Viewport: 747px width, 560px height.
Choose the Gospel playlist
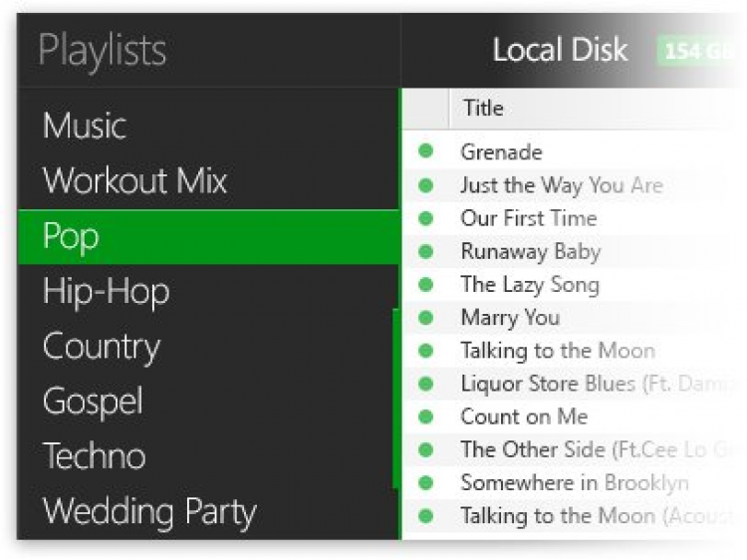[94, 402]
